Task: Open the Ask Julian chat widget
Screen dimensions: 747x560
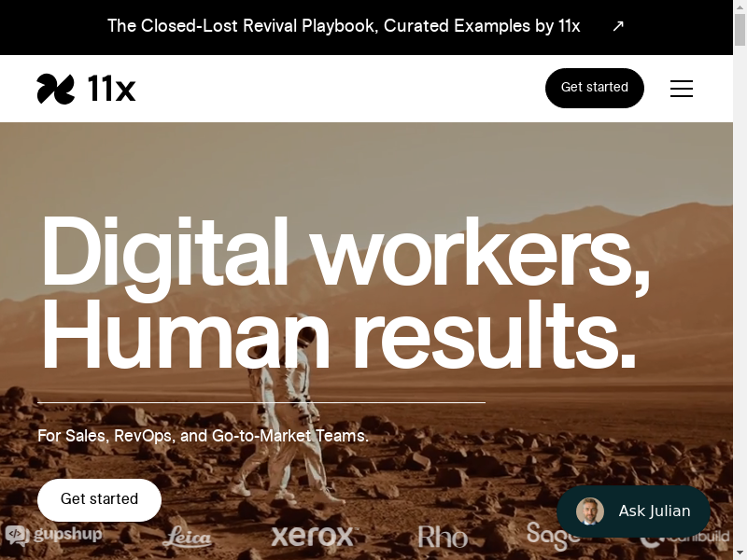Action: point(633,511)
